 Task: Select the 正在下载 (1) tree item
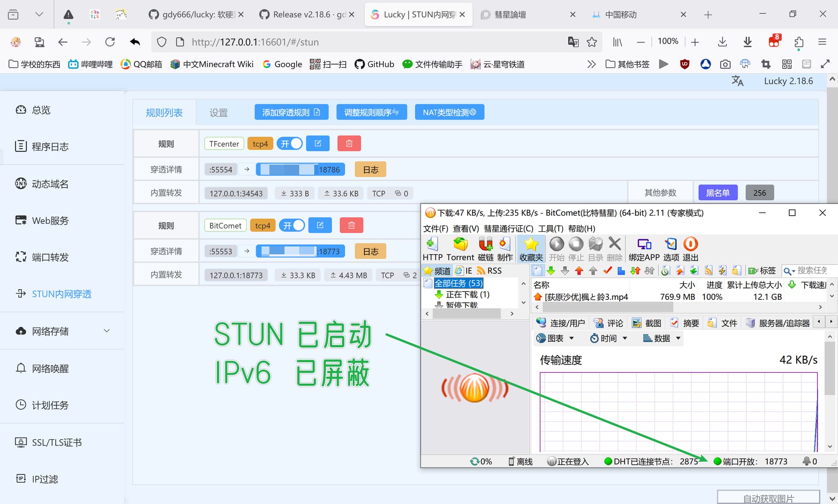(x=467, y=295)
